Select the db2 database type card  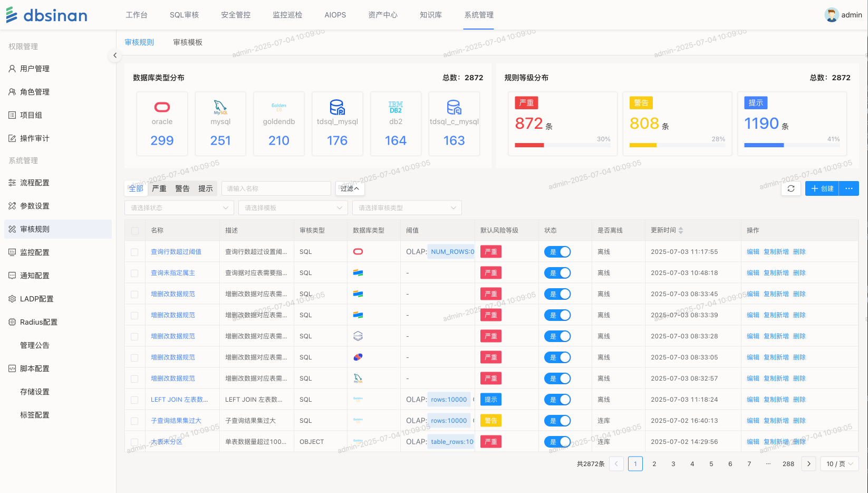coord(396,124)
